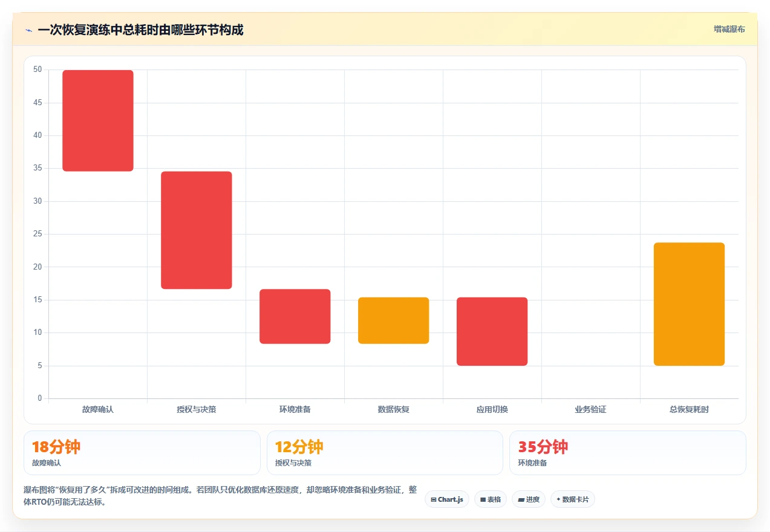Open the 12分钟 授权与决策 data card

pyautogui.click(x=385, y=453)
